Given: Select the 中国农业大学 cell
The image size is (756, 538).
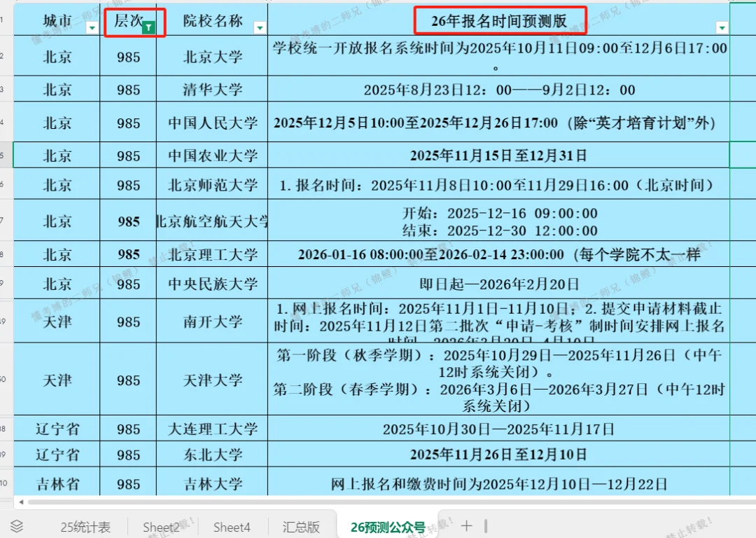Looking at the screenshot, I should point(212,156).
